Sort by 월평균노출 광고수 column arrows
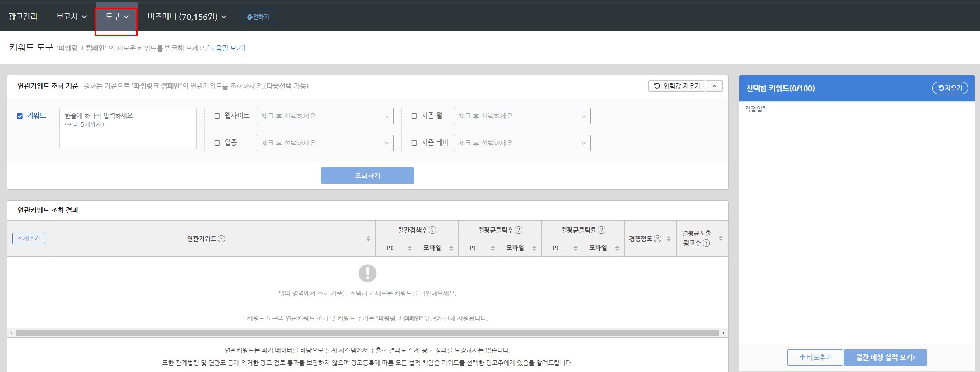The width and height of the screenshot is (980, 372). click(x=721, y=238)
